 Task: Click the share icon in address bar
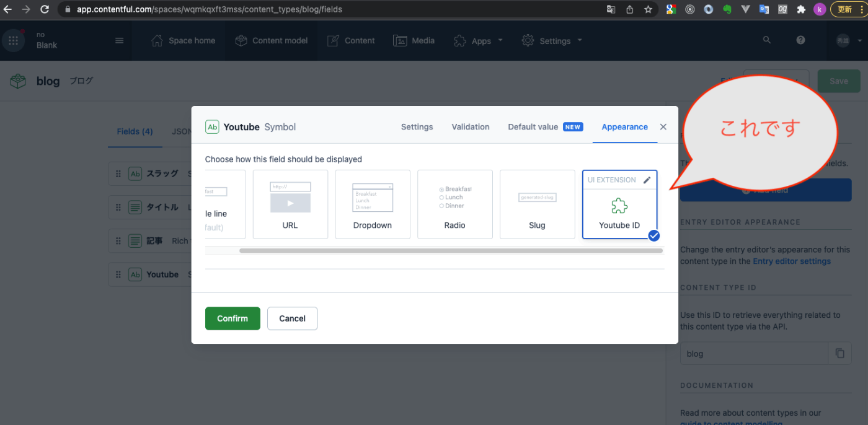pyautogui.click(x=630, y=9)
